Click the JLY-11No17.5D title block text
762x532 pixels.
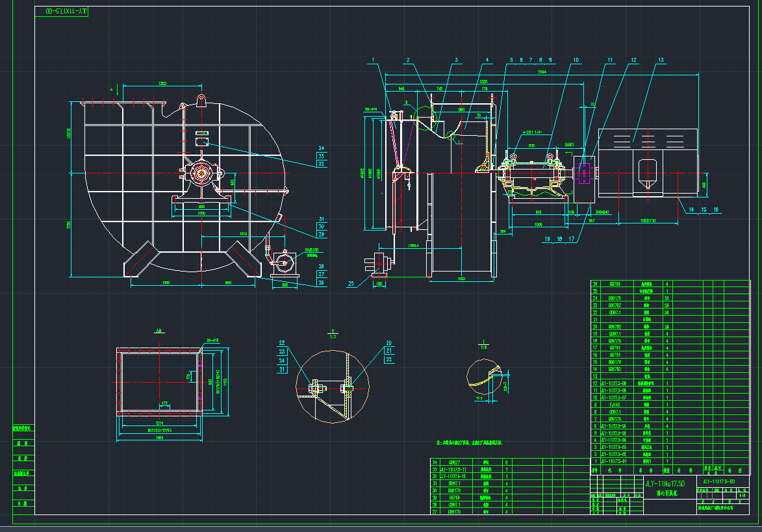pos(665,484)
